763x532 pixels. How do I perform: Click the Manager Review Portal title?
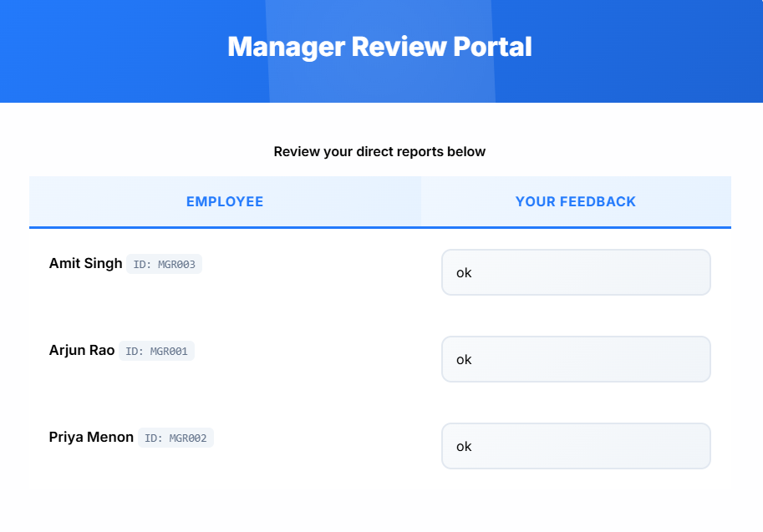coord(379,47)
